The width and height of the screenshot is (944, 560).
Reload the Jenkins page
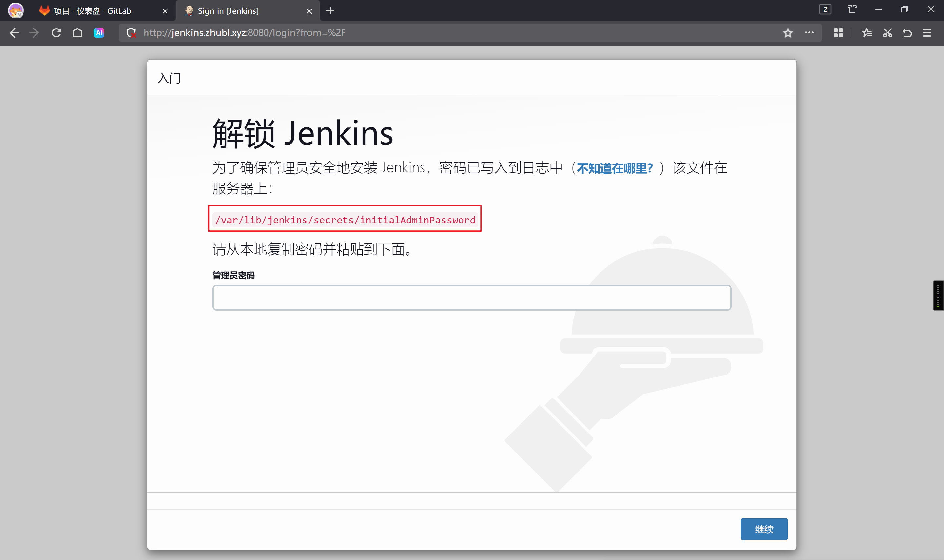point(56,33)
